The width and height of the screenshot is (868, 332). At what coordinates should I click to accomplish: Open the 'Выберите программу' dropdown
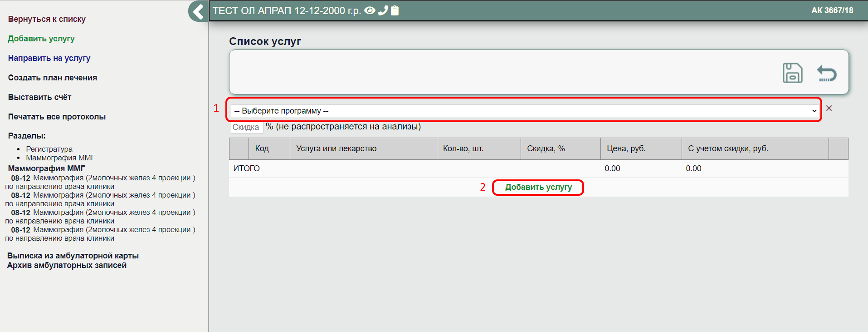point(524,111)
